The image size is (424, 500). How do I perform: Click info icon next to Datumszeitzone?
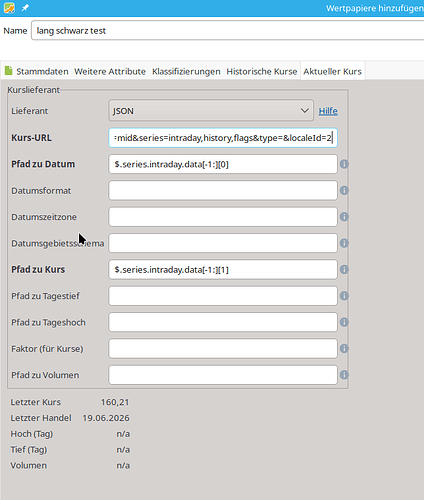tap(344, 217)
